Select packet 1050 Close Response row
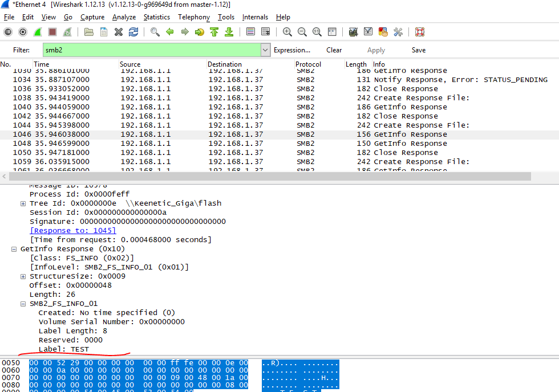Viewport: 559px width, 392px height. click(279, 153)
